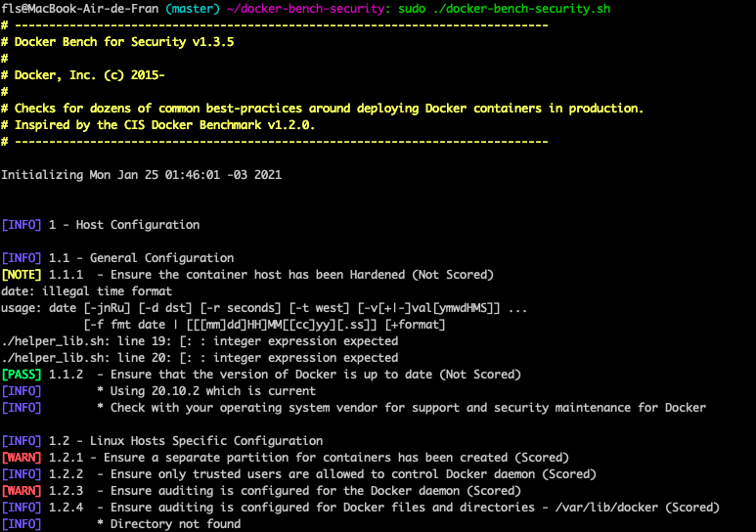Click the green [PASS] tag on line 1.1.2
This screenshot has height=532, width=756.
(22, 375)
